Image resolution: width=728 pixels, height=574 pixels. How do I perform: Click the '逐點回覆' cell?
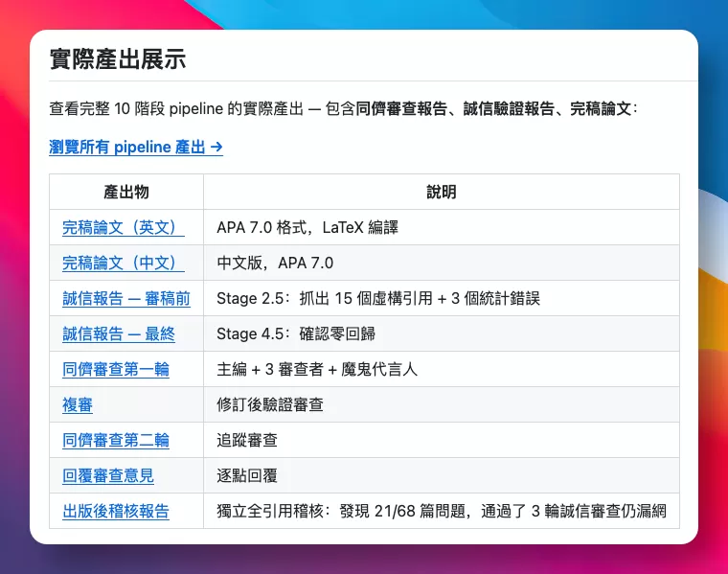coord(442,475)
